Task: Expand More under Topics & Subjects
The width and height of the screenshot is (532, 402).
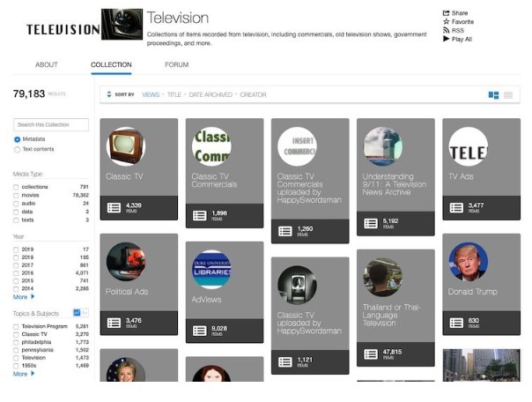Action: [23, 374]
